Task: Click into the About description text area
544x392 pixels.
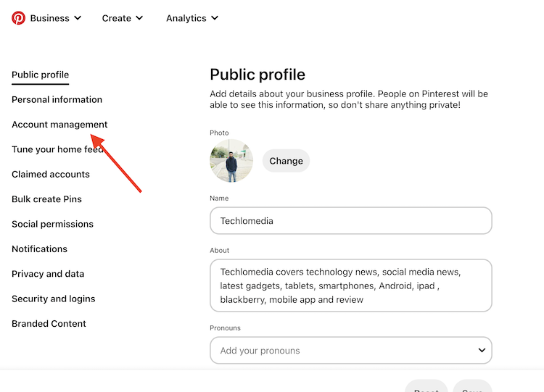Action: pos(351,285)
